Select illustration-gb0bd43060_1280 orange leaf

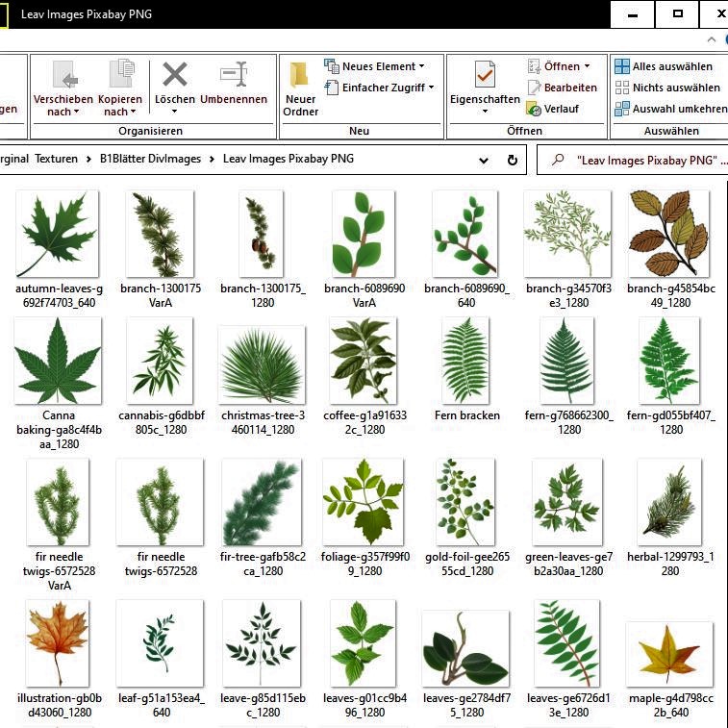point(58,643)
